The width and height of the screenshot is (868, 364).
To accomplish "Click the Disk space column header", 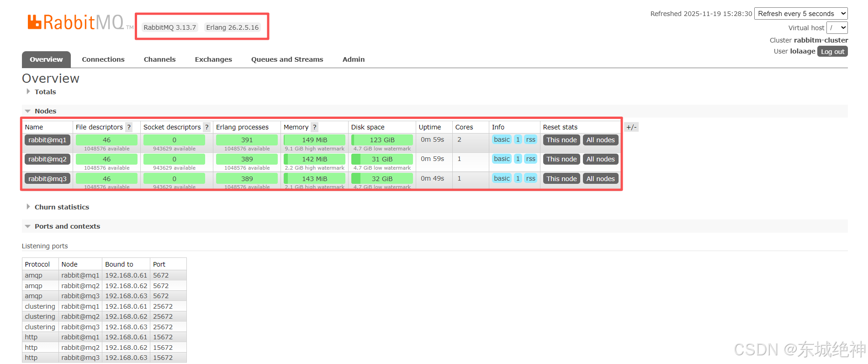I will (368, 127).
